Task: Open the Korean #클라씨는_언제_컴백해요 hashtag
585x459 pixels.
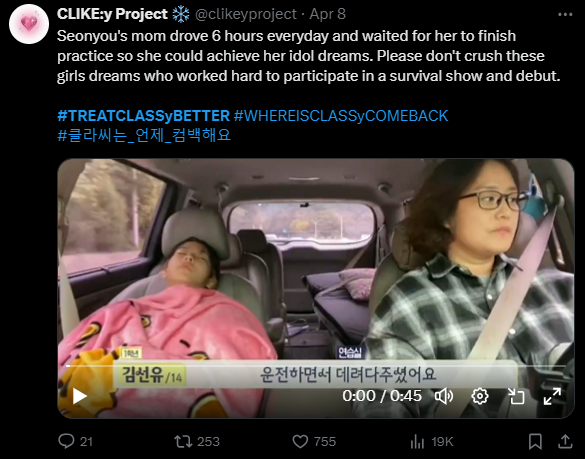Action: (144, 135)
